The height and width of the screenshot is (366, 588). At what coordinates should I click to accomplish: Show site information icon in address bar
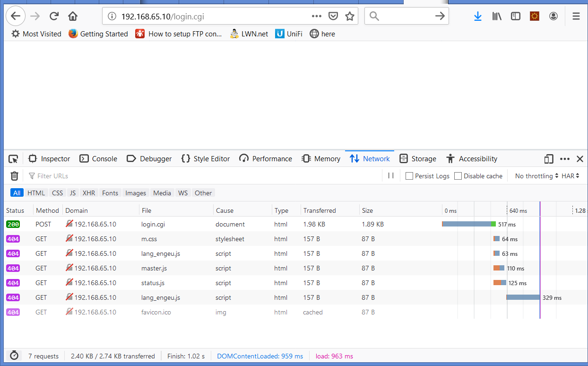[112, 16]
